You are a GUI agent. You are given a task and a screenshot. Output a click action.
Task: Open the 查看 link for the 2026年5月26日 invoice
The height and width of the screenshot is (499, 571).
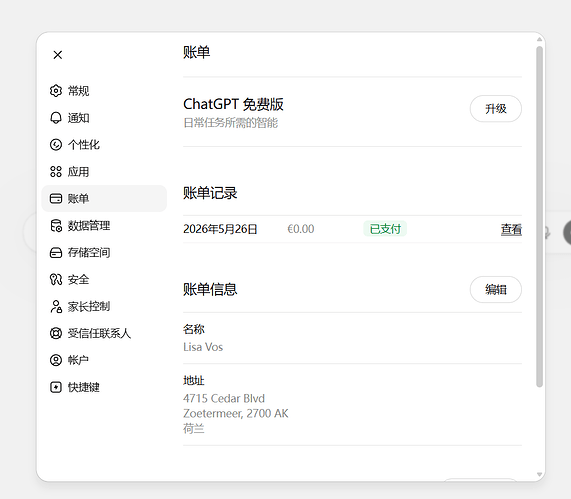click(x=511, y=229)
